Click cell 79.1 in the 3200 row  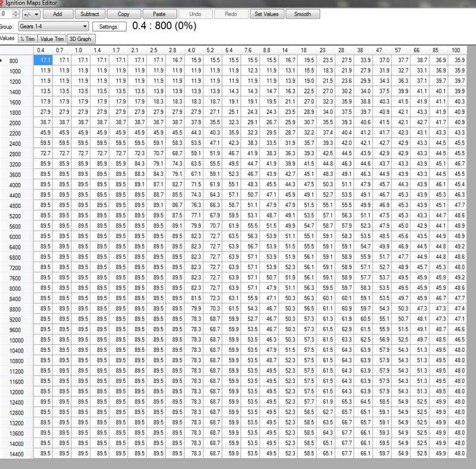click(x=156, y=163)
